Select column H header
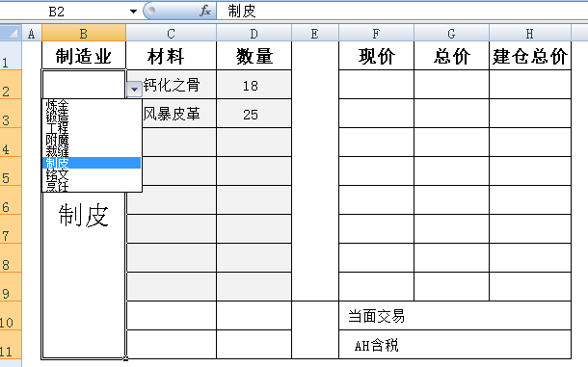588x367 pixels. tap(530, 33)
